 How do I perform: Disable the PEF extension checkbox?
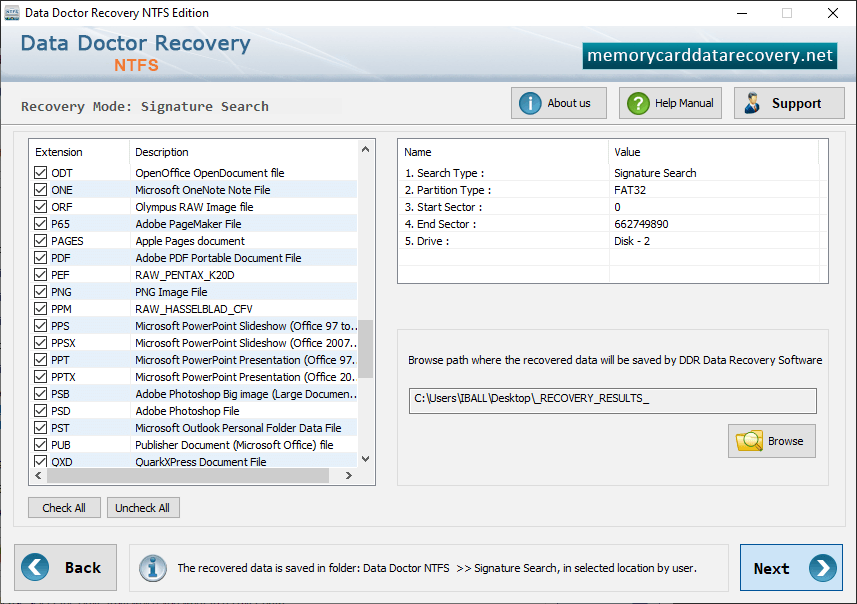pyautogui.click(x=40, y=274)
